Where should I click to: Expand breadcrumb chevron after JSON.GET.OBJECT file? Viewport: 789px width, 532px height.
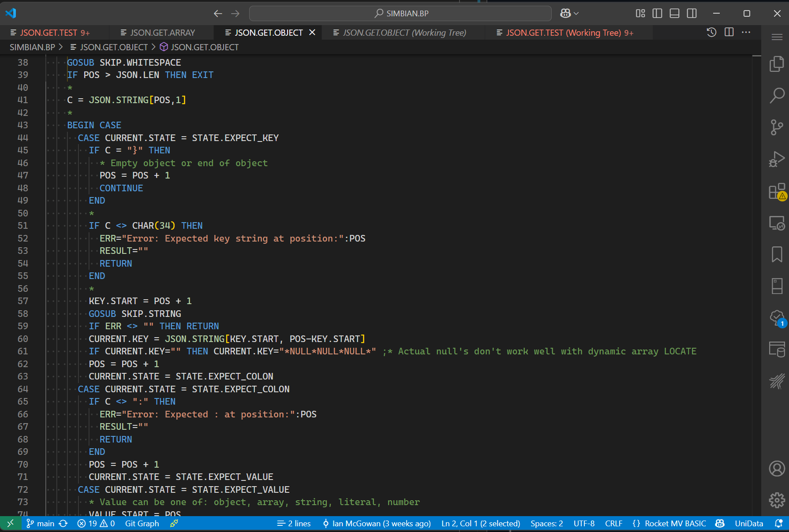(153, 47)
